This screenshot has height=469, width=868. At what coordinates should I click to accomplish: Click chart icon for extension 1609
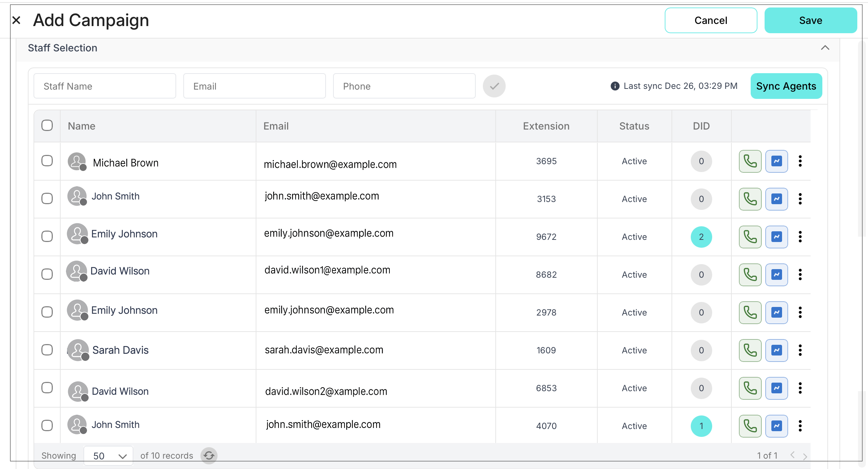pyautogui.click(x=776, y=351)
